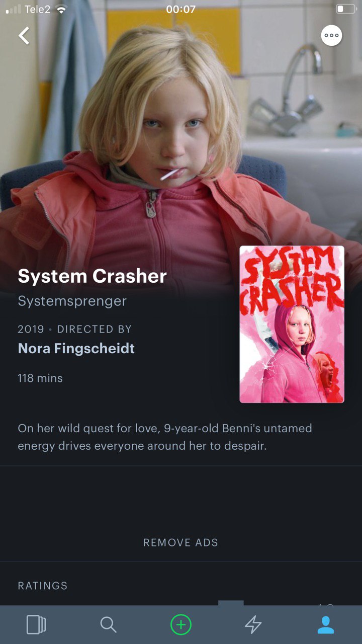Tap the ratings histogram bar
Image resolution: width=362 pixels, height=644 pixels.
(231, 603)
